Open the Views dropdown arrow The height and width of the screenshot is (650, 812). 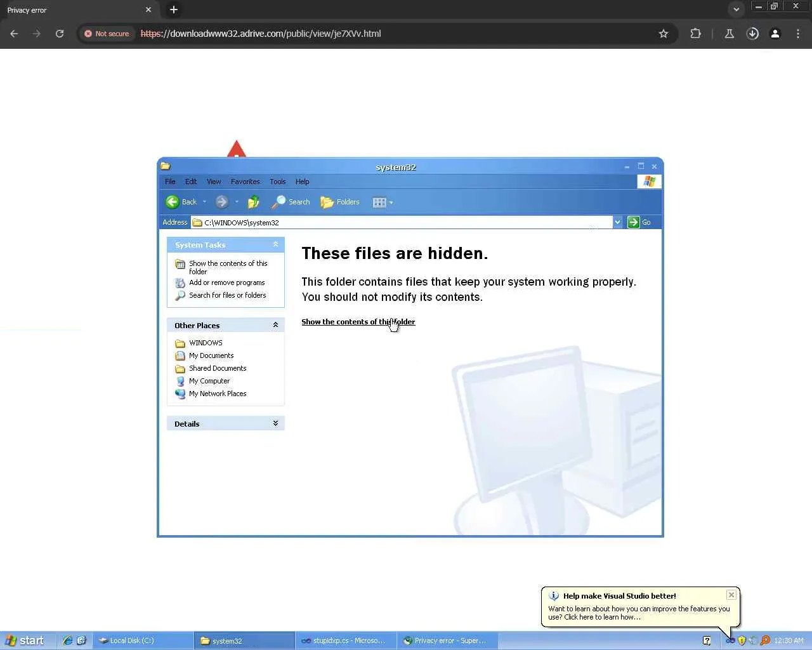coord(391,202)
